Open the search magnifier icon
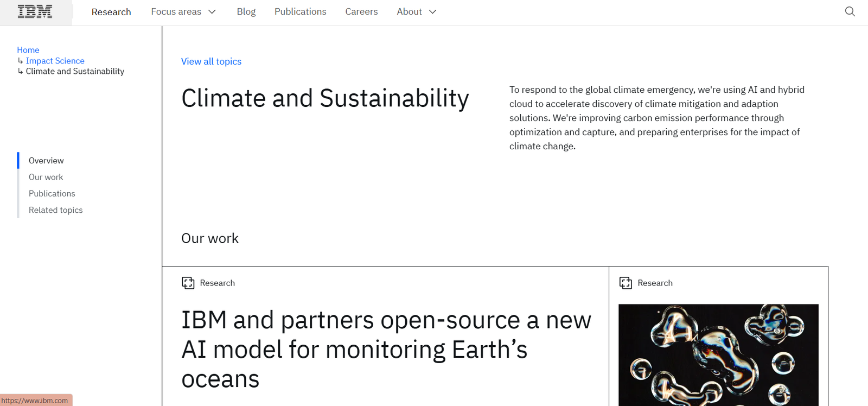868x406 pixels. pyautogui.click(x=850, y=11)
